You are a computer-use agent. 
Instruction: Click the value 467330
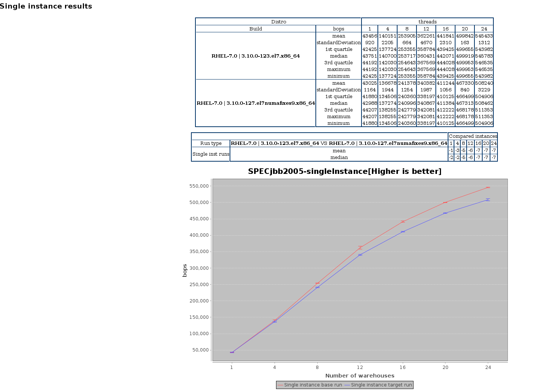(465, 83)
